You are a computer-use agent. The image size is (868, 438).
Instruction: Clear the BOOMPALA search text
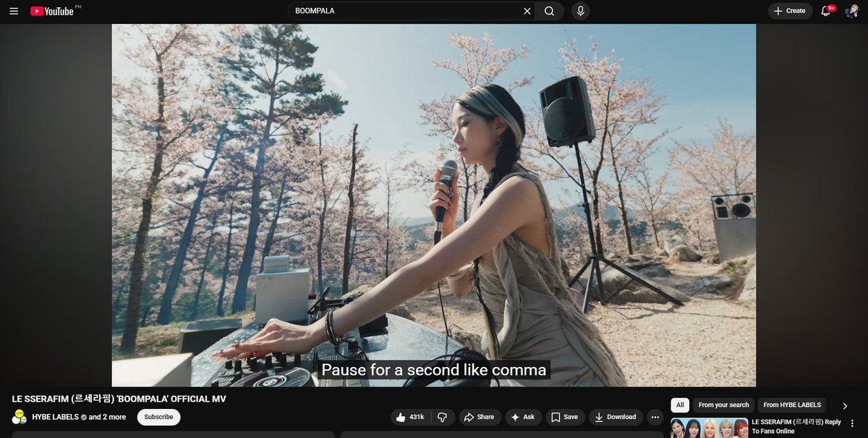tap(527, 11)
